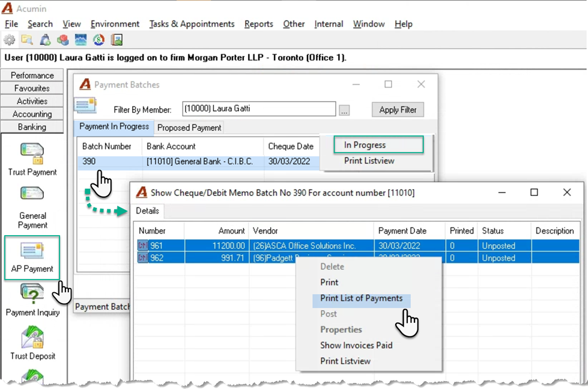Open the Reports menu
Image resolution: width=588 pixels, height=389 pixels.
point(259,24)
